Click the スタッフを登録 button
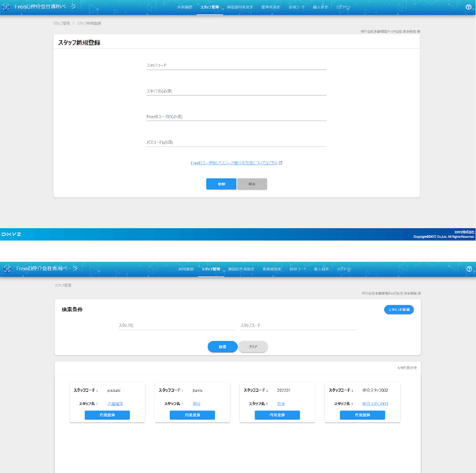The height and width of the screenshot is (473, 476). 399,309
